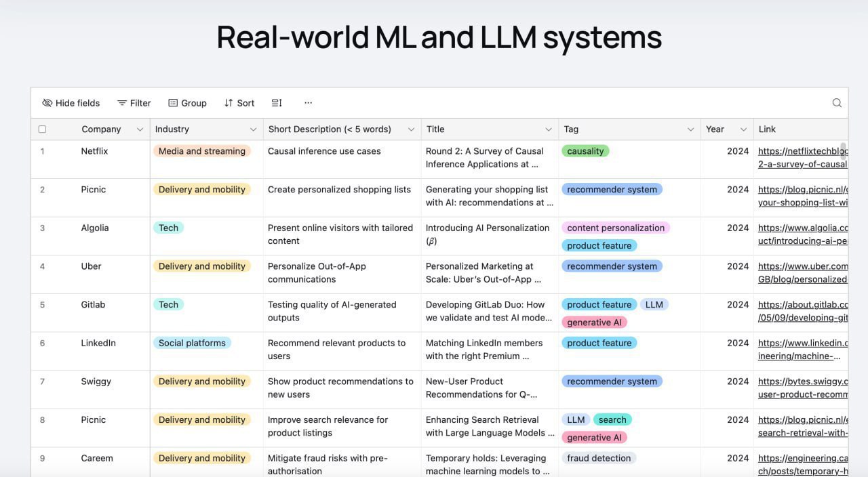Open the Group menu

[187, 103]
